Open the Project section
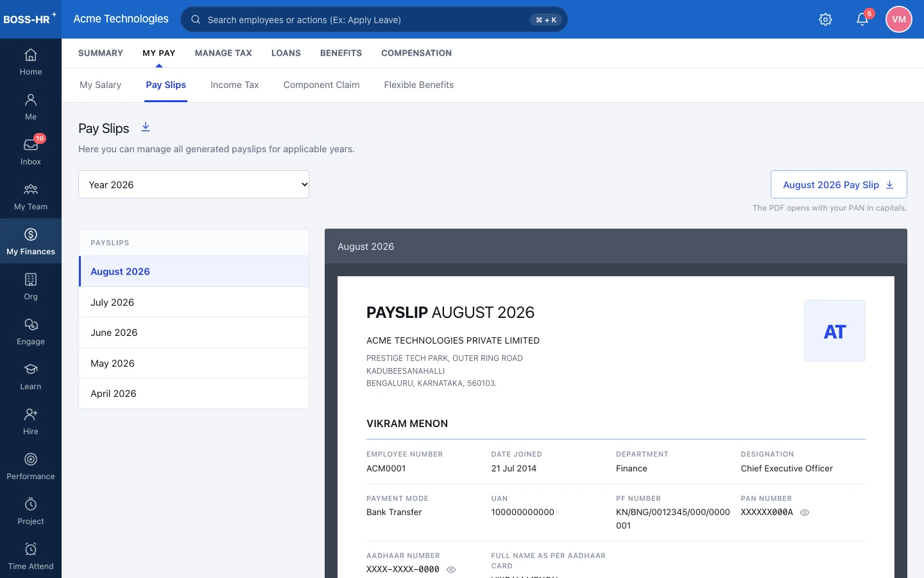The width and height of the screenshot is (924, 578). tap(31, 511)
